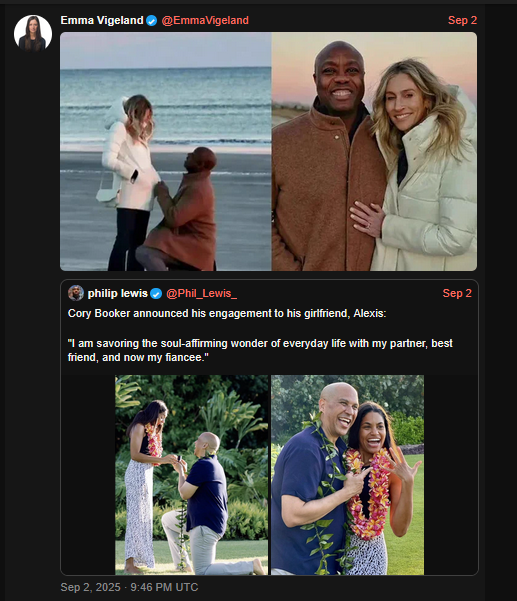Click the ring hand in coats portrait

(367, 218)
